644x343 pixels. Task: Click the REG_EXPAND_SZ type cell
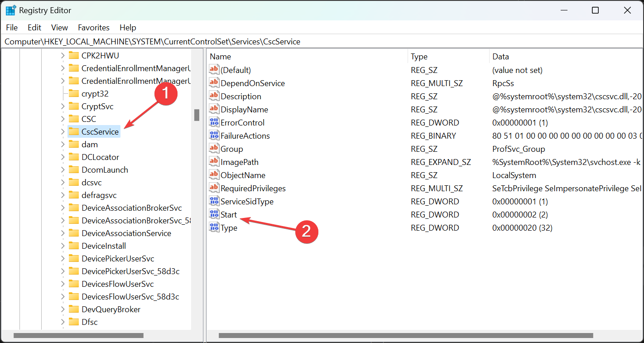point(441,162)
